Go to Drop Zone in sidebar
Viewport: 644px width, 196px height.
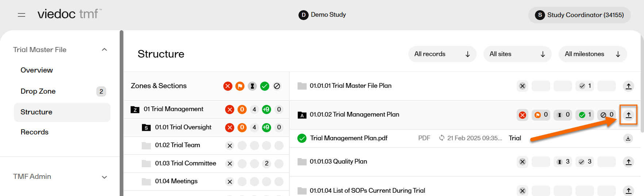pyautogui.click(x=38, y=91)
